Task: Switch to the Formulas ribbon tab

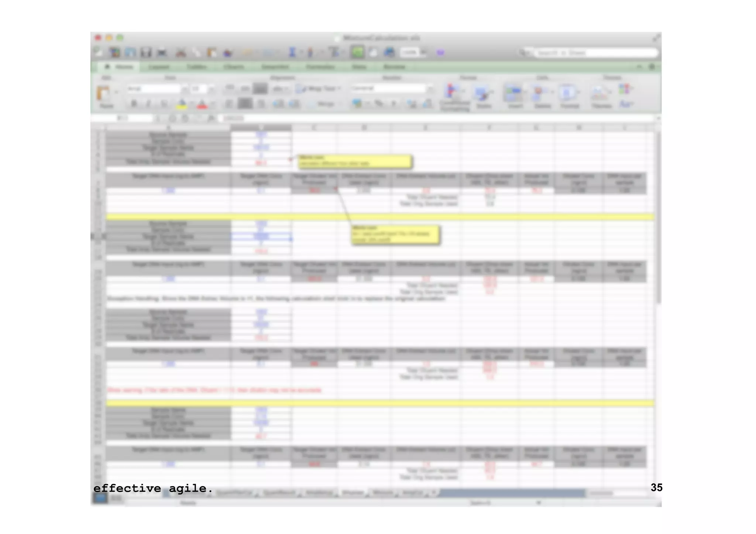Action: pyautogui.click(x=320, y=67)
